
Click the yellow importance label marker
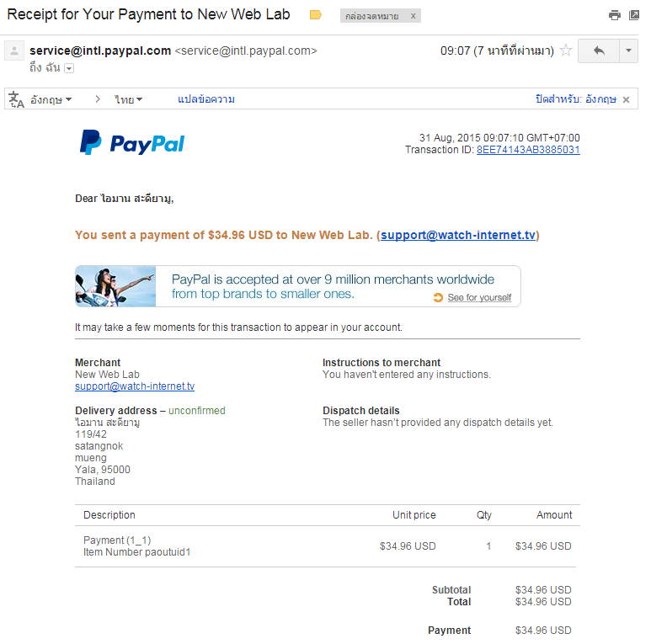pyautogui.click(x=316, y=15)
